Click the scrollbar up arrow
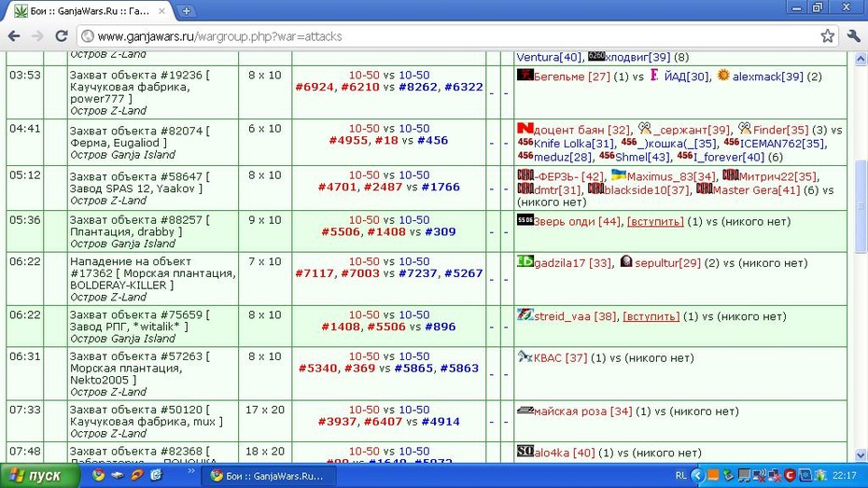Screen dimensions: 868x488 [861, 58]
